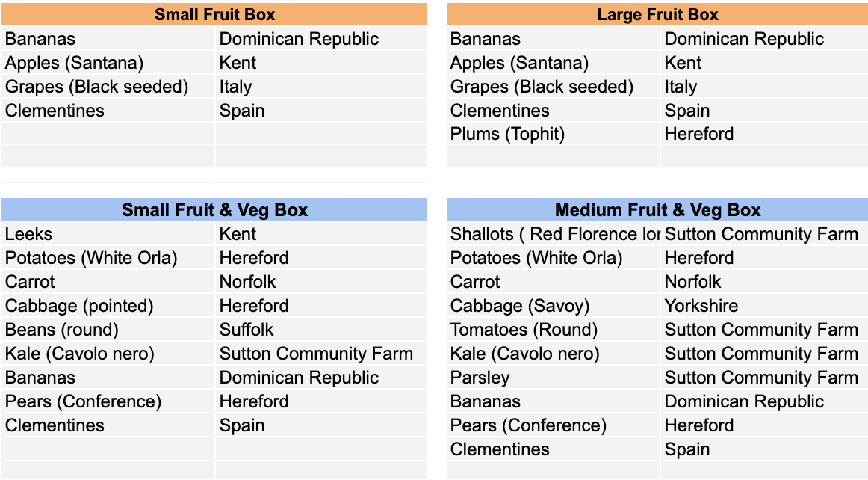Click Norfolk in the Small Fruit & Veg Box

(x=321, y=282)
